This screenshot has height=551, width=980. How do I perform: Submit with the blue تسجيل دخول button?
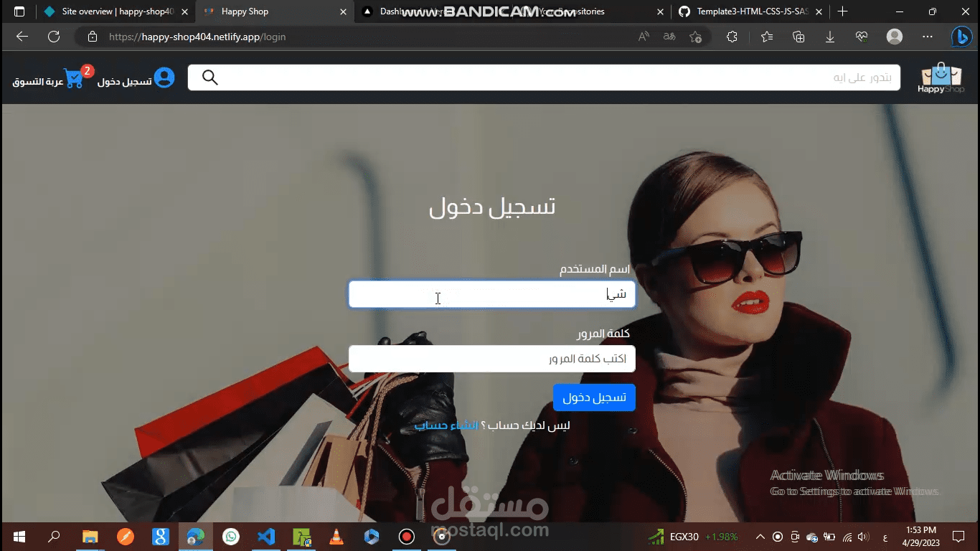[x=594, y=397]
